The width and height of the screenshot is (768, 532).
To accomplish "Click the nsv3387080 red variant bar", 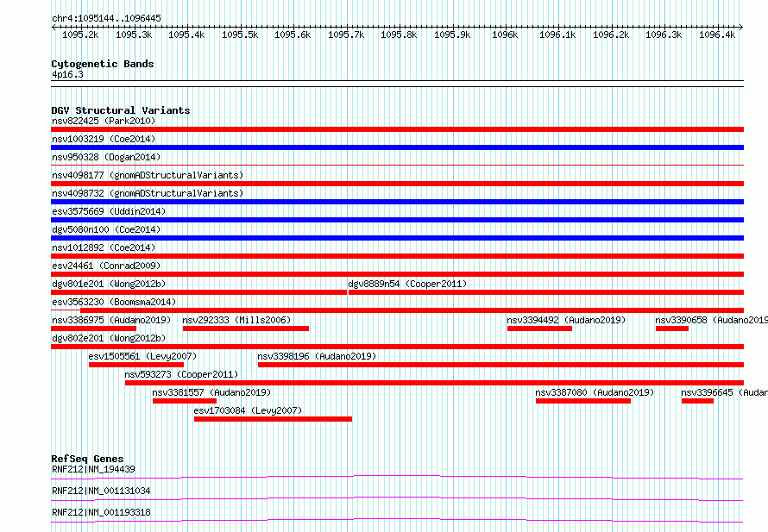I will pos(583,401).
